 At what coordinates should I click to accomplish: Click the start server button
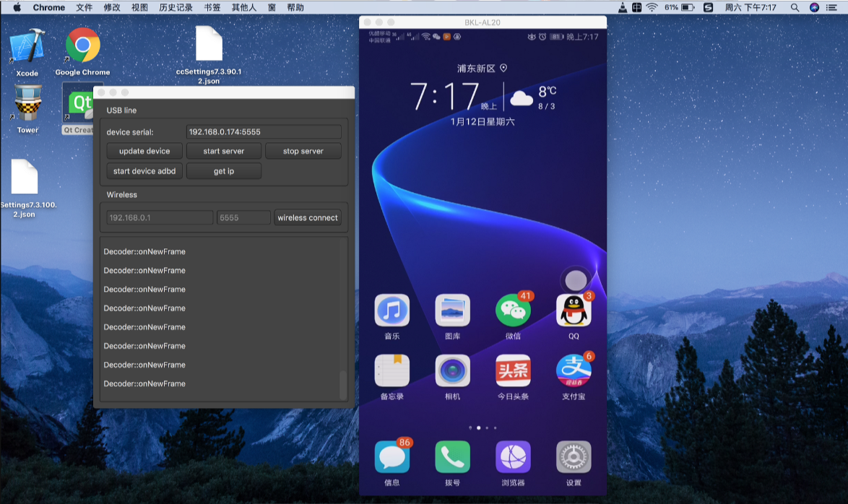224,152
